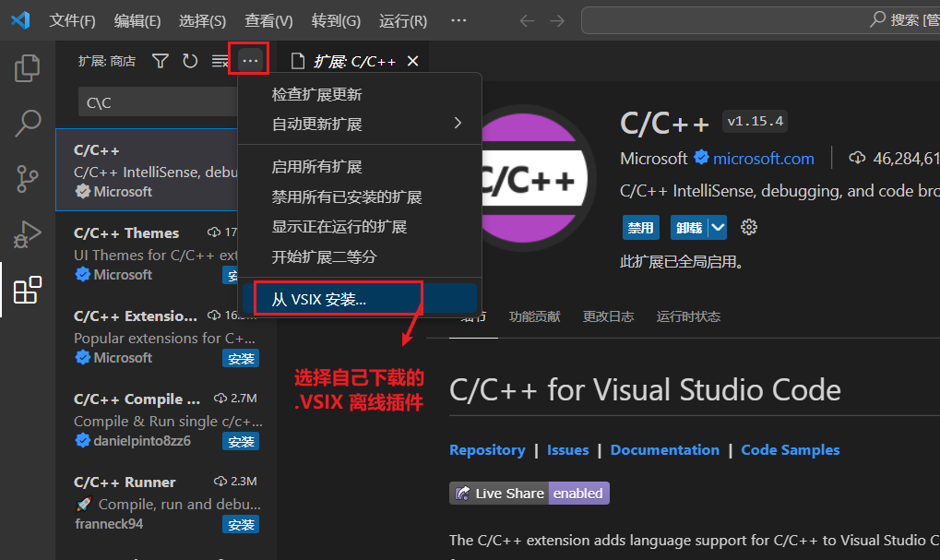This screenshot has height=560, width=940.
Task: Click the 扩展: C/C++ editor tab
Action: (x=353, y=61)
